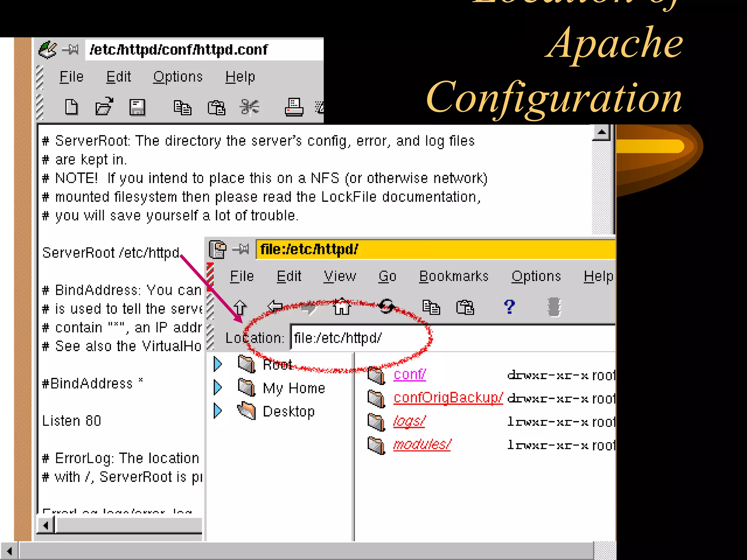Open the conf/ folder link
This screenshot has height=560, width=747.
coord(410,374)
